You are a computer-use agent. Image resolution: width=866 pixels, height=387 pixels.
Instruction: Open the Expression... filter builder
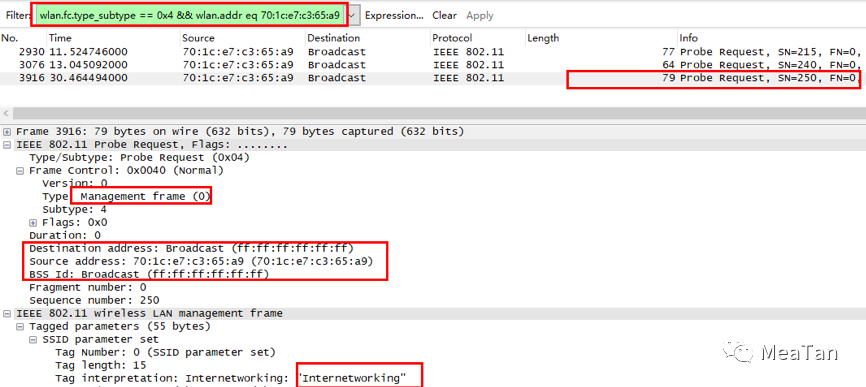pyautogui.click(x=394, y=15)
